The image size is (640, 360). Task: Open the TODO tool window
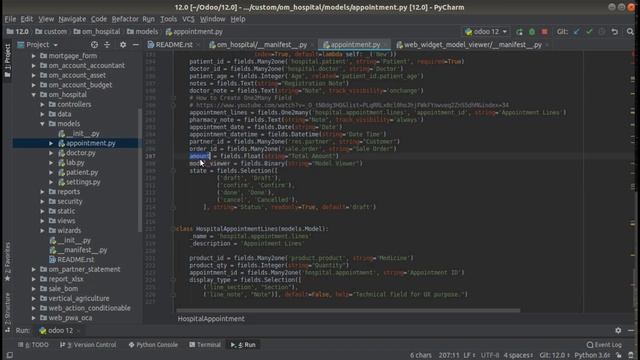[x=33, y=345]
